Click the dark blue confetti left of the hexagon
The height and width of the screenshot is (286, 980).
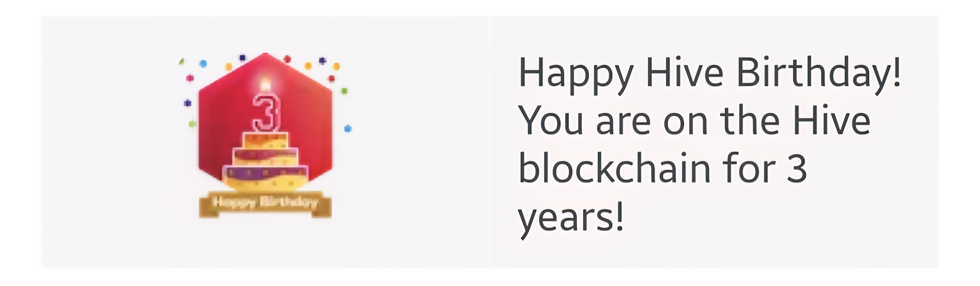(188, 103)
